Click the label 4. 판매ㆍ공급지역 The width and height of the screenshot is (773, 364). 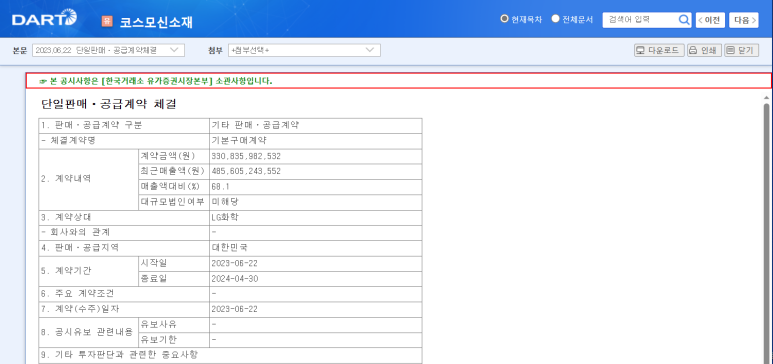[80, 248]
